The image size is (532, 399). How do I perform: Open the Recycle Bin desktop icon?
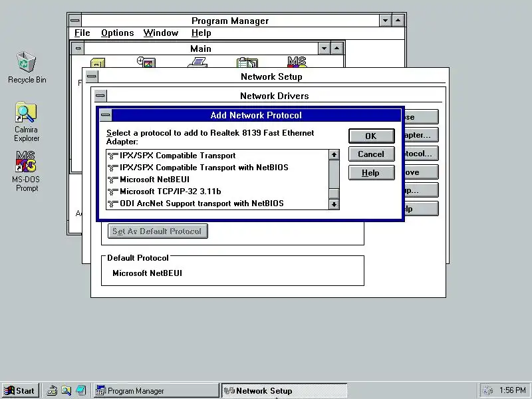26,62
